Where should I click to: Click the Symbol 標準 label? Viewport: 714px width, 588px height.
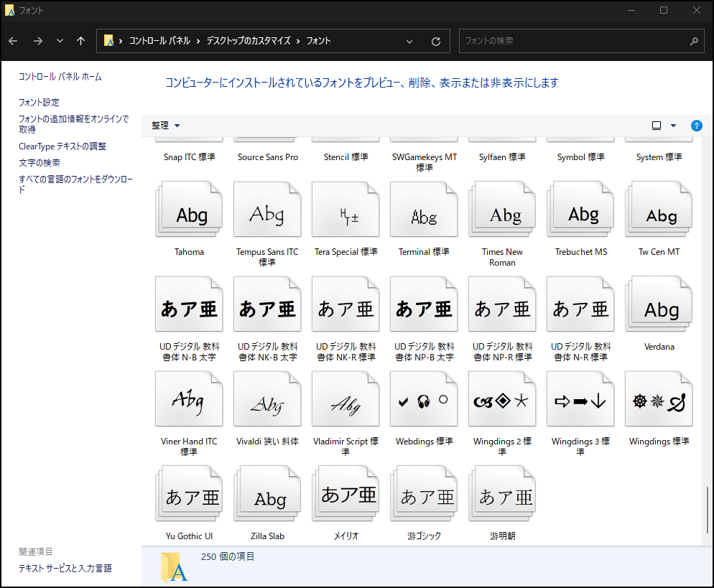click(x=580, y=157)
